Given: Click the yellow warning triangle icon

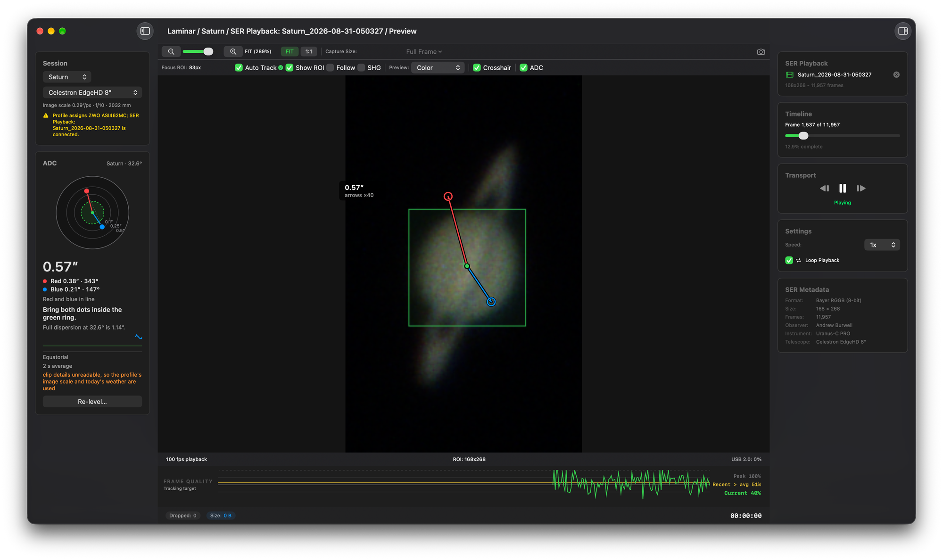Looking at the screenshot, I should pos(46,115).
